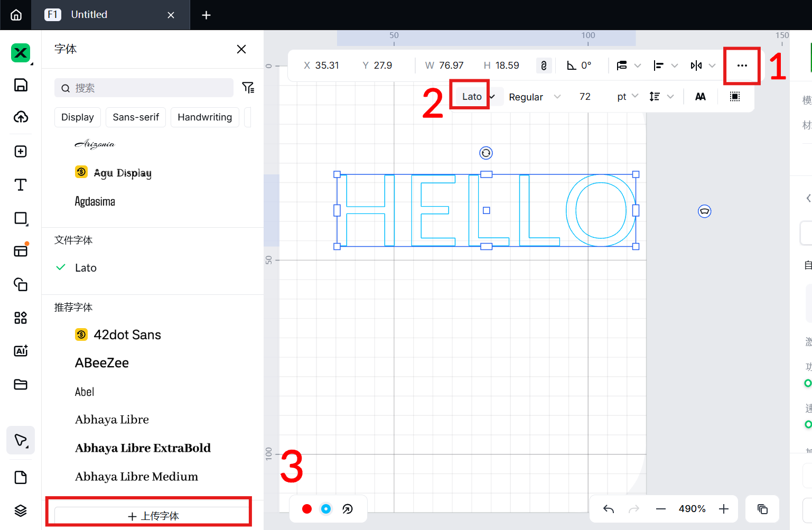Select the Sans-serif font category tab

(136, 117)
